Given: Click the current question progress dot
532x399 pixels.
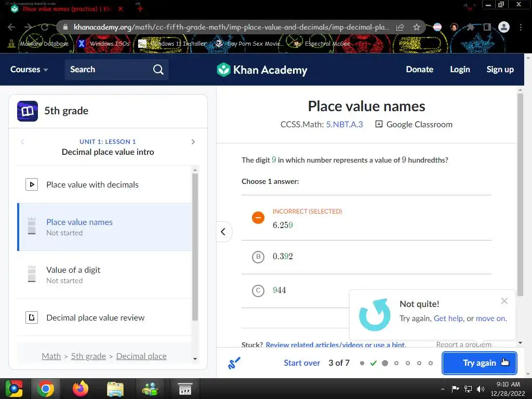Looking at the screenshot, I should coord(385,363).
